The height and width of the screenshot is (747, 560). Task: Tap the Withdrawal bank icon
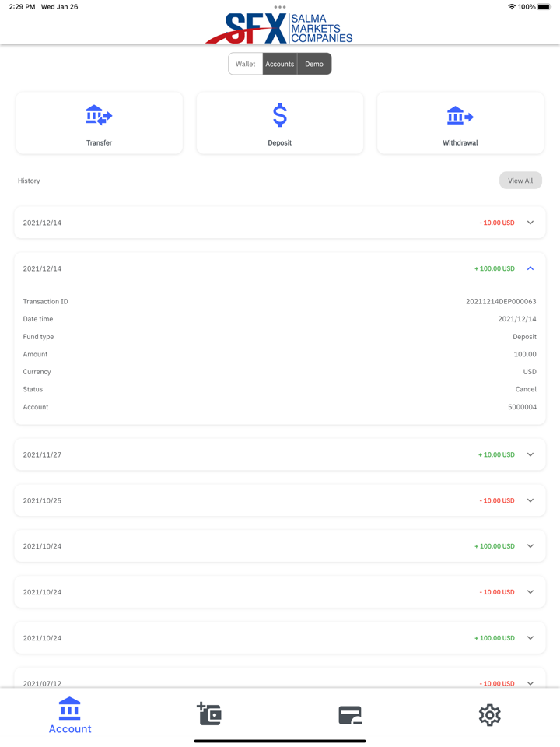tap(460, 116)
